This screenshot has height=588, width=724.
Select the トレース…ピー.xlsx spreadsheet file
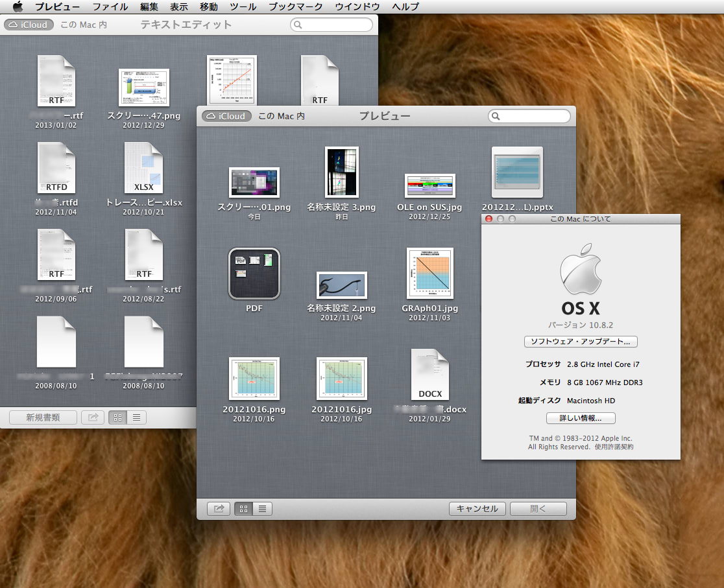click(143, 167)
